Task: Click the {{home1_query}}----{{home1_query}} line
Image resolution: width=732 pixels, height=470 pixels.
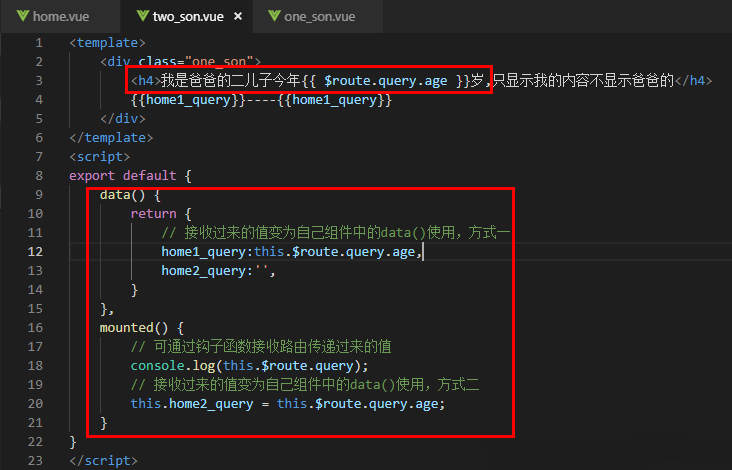Action: (x=261, y=100)
